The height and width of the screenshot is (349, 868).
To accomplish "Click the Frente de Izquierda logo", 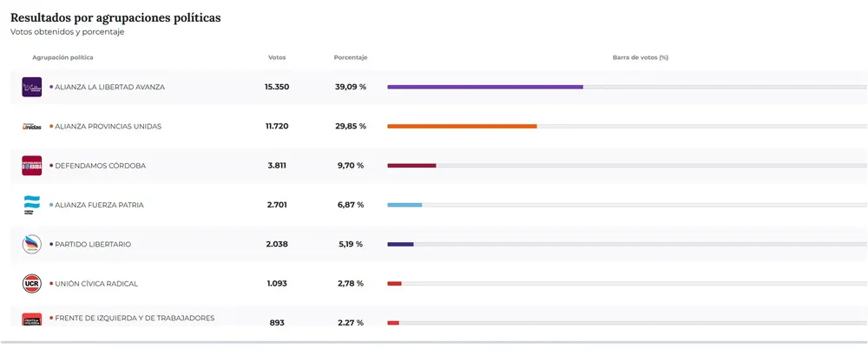I will click(31, 320).
